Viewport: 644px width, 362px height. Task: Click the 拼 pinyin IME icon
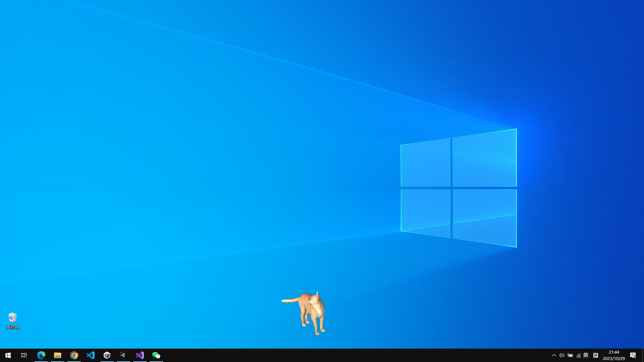[596, 355]
